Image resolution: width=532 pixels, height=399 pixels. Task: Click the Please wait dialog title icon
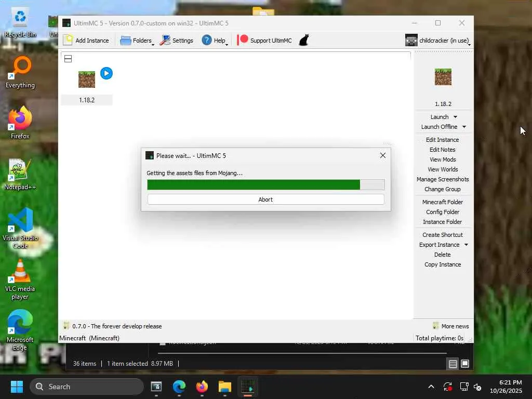coord(149,155)
